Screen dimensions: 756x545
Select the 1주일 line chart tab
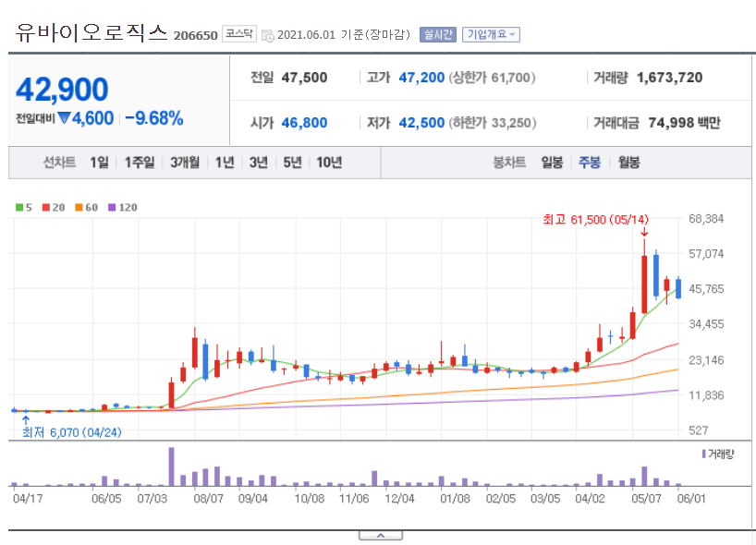point(140,163)
